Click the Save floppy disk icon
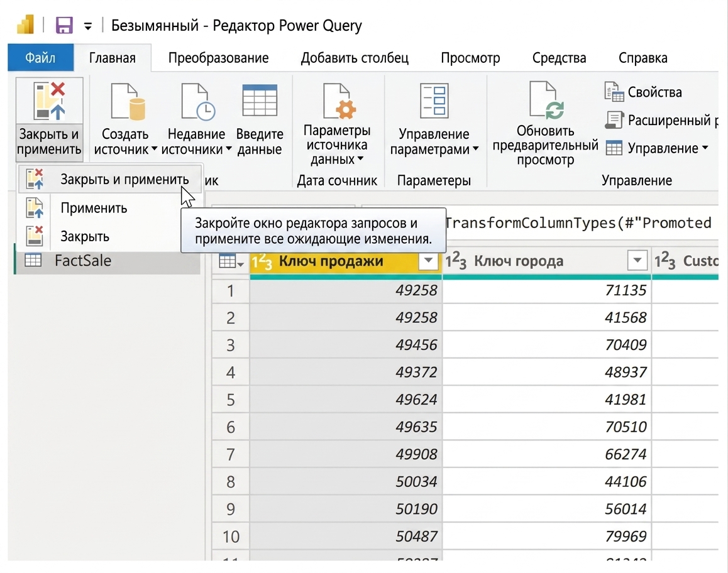The width and height of the screenshot is (728, 573). pyautogui.click(x=64, y=25)
